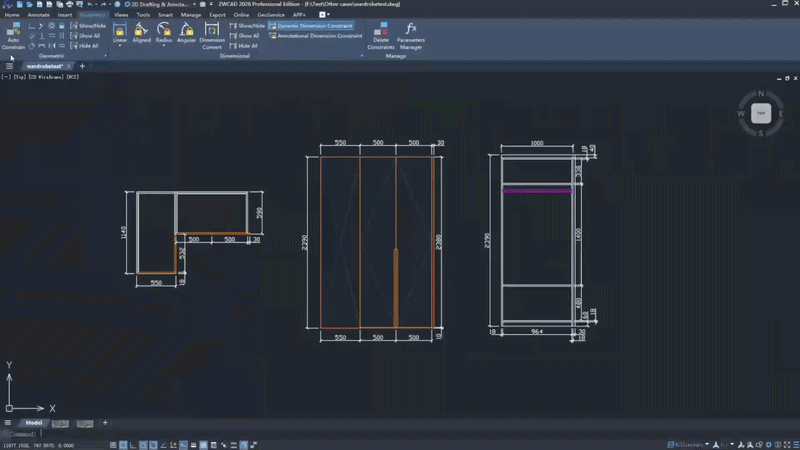Open the Parameters Manager
Image resolution: width=800 pixels, height=450 pixels.
pyautogui.click(x=410, y=36)
